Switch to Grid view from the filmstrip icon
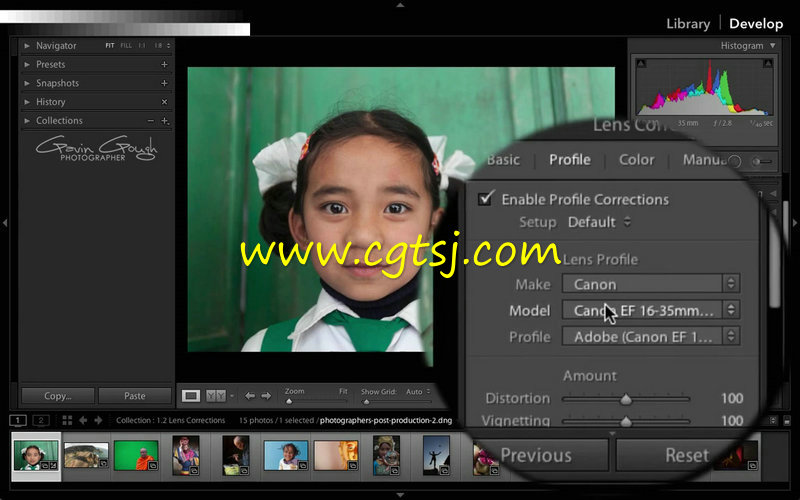The height and width of the screenshot is (500, 800). click(67, 420)
